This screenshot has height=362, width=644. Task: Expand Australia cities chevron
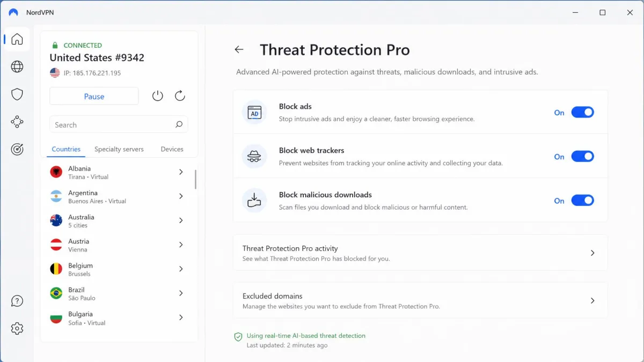coord(181,220)
